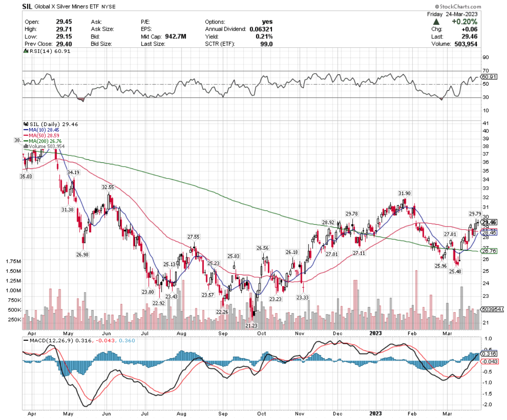This screenshot has width=507, height=420.
Task: Click the green up-triangle change indicator
Action: click(436, 22)
